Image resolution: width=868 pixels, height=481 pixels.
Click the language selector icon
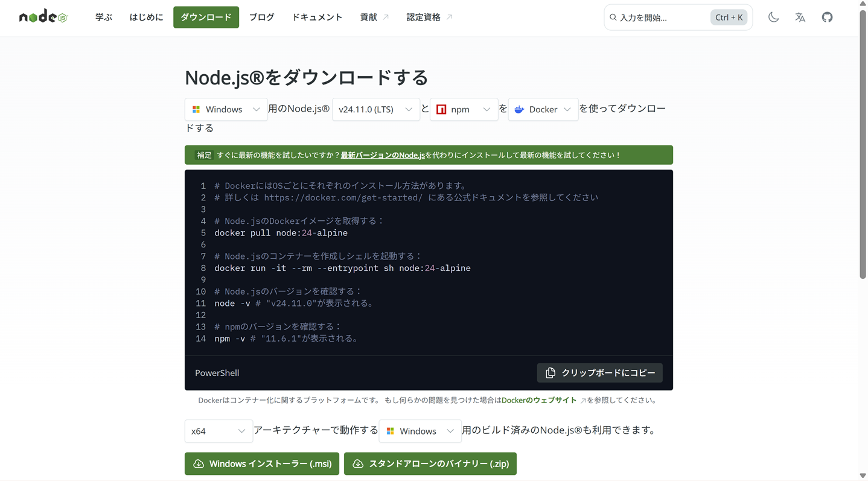[x=800, y=17]
